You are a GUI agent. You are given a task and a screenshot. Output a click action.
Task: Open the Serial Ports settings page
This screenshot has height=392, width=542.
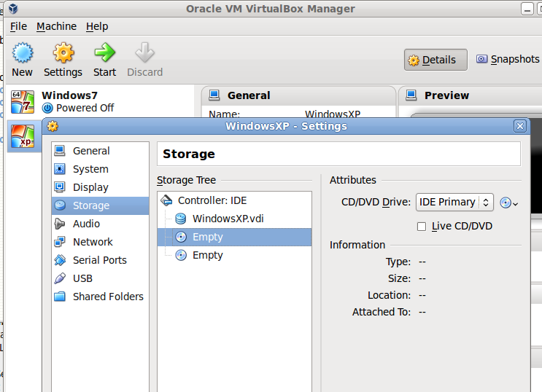click(100, 260)
